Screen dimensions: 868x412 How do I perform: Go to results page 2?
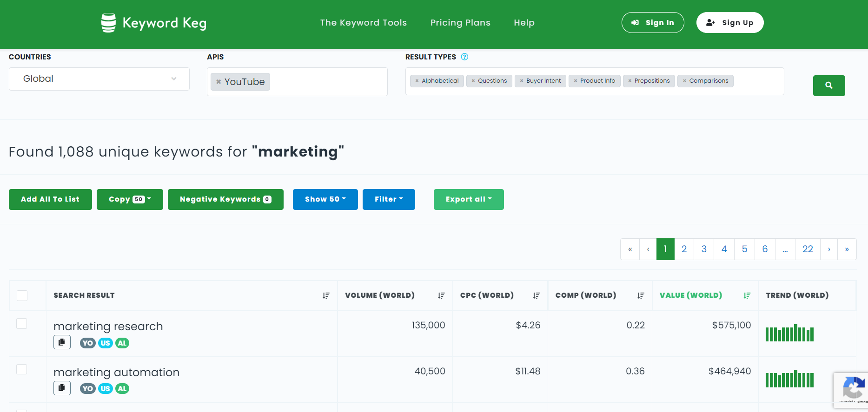click(684, 249)
